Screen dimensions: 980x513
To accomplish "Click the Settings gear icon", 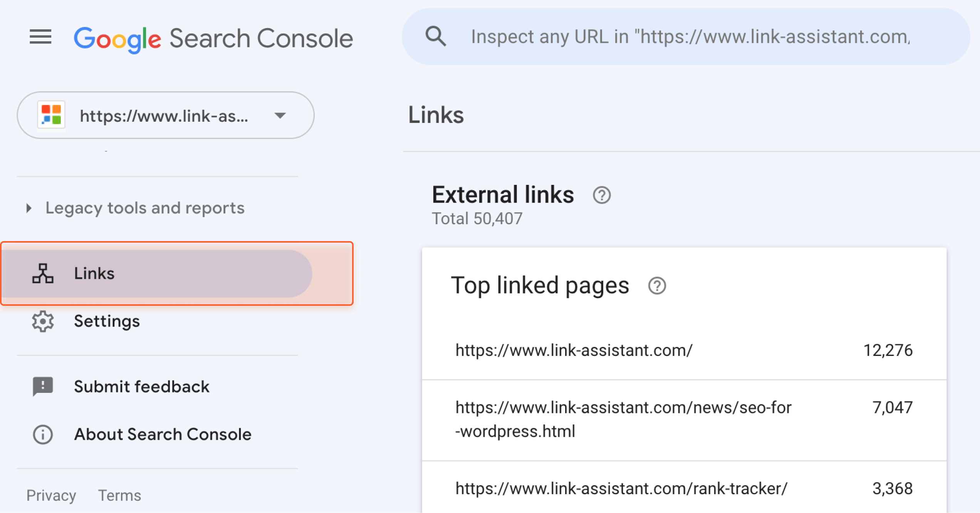I will pos(43,321).
